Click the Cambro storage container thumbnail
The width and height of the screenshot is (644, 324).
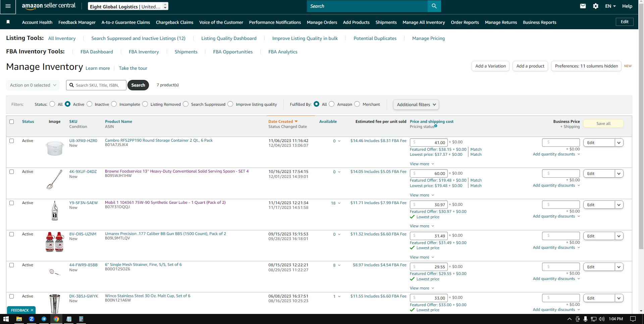coord(55,148)
